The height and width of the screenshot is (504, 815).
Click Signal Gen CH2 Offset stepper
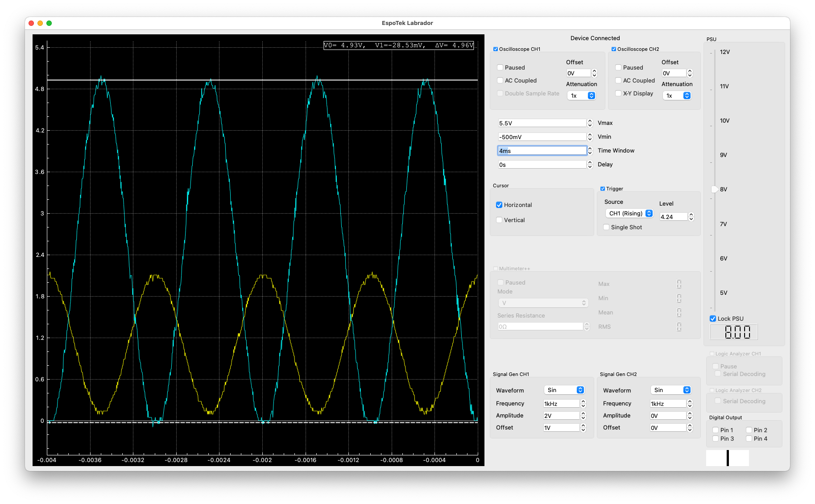(x=690, y=428)
